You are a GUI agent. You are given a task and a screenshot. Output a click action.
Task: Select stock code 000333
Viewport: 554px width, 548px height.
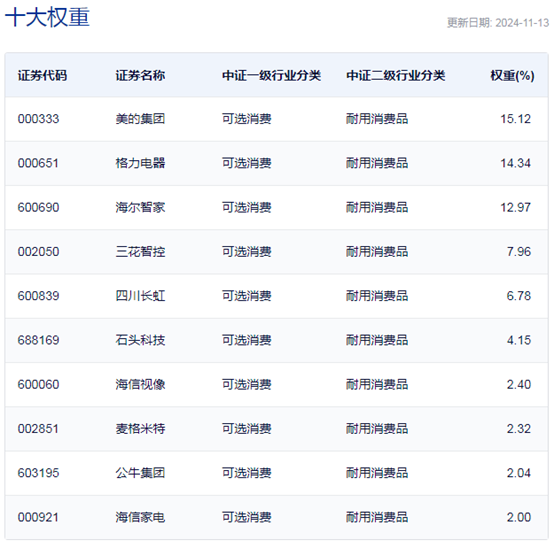click(39, 119)
